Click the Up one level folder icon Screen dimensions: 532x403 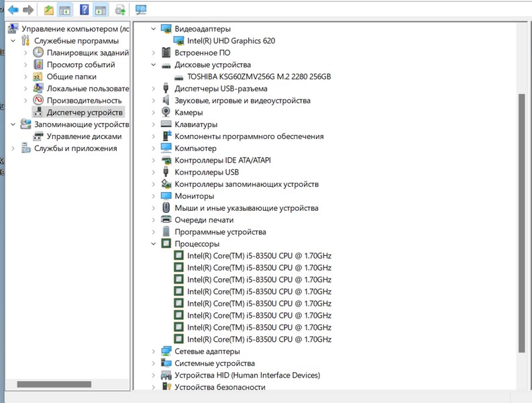pos(48,9)
